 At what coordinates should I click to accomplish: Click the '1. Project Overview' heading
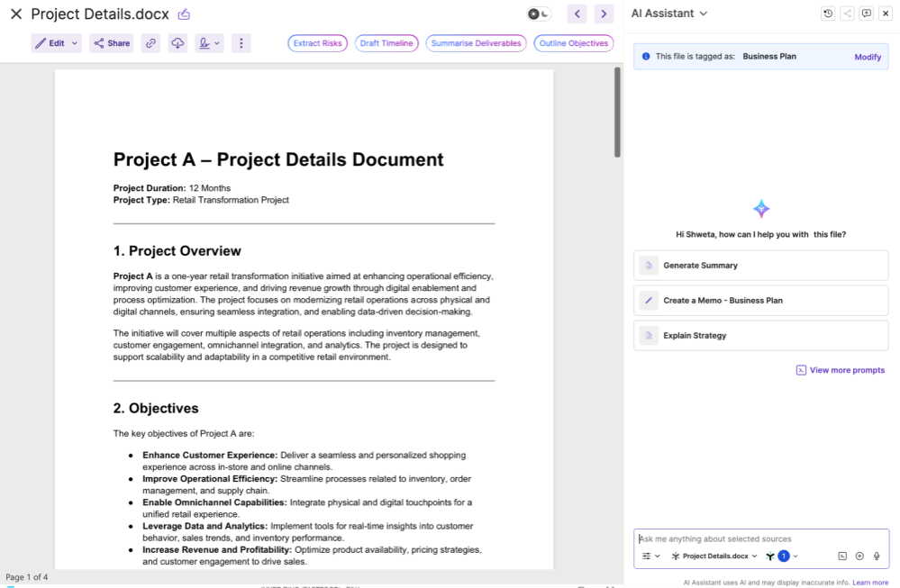coord(177,250)
